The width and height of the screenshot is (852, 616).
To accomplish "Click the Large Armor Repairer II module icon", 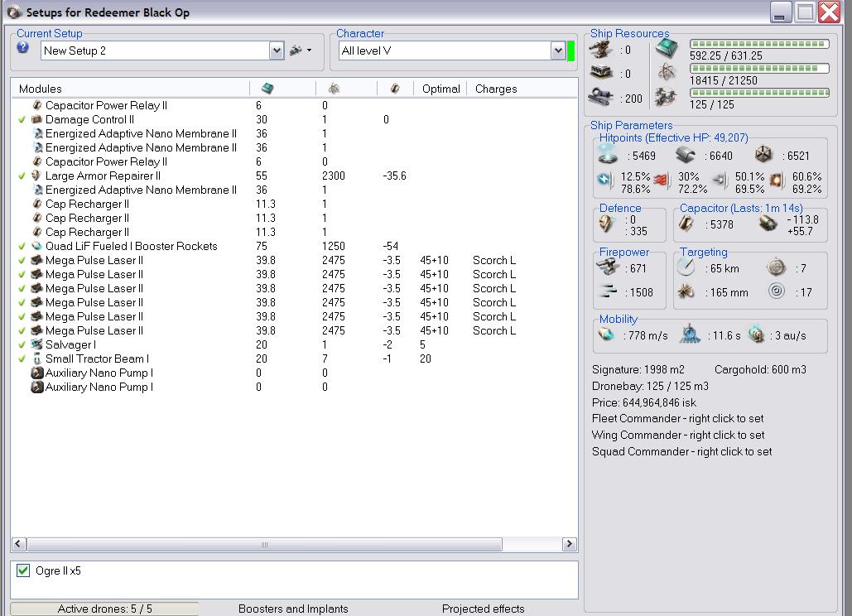I will tap(36, 176).
